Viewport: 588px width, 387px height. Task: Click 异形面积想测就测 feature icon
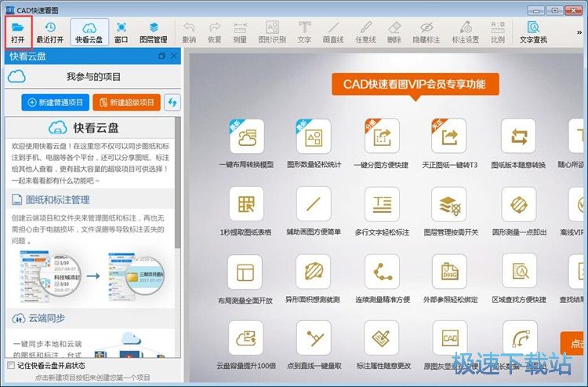tap(313, 272)
